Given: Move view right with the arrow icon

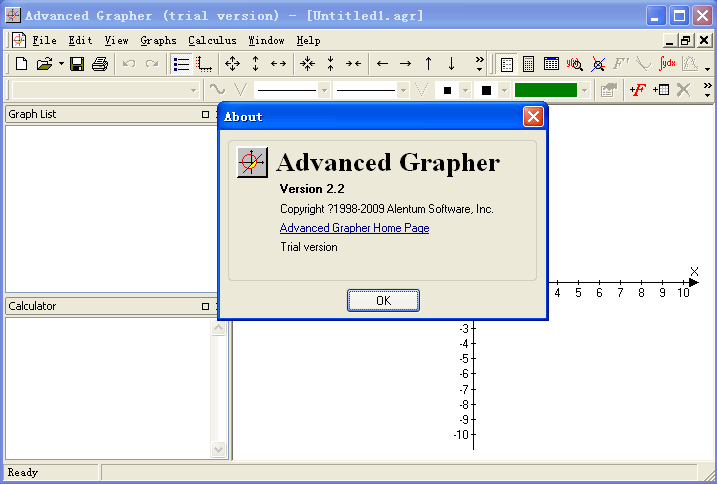Looking at the screenshot, I should point(405,64).
